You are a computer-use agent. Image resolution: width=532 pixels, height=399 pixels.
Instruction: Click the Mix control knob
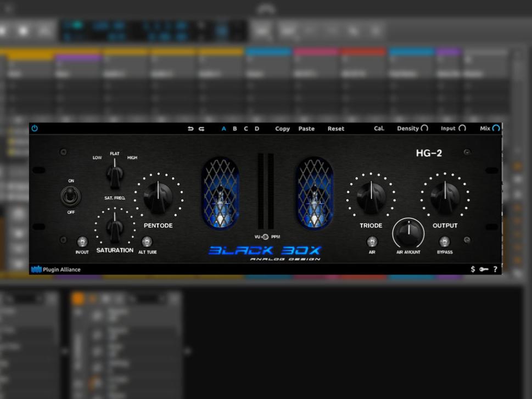click(x=497, y=128)
